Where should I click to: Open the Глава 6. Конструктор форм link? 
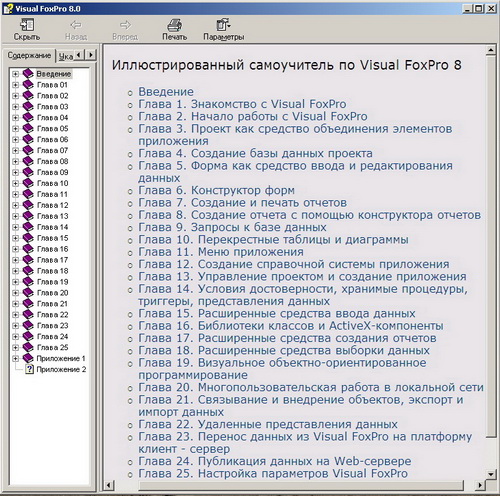[x=216, y=190]
